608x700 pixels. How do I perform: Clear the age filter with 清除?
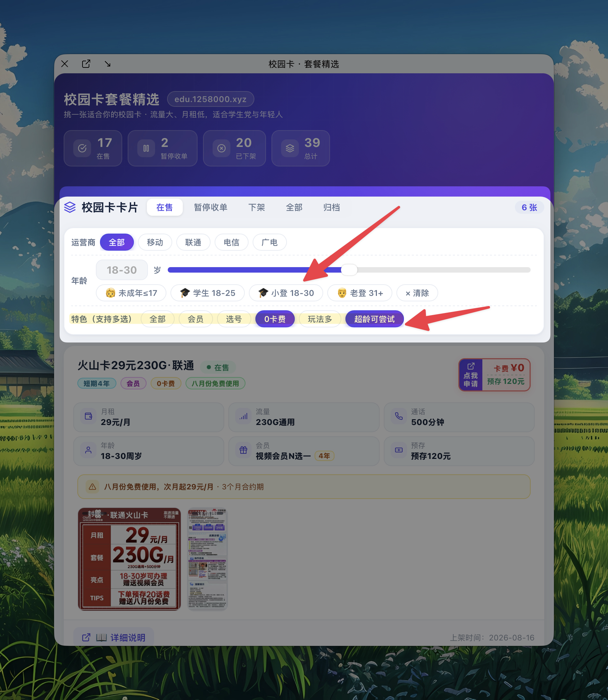pos(417,293)
